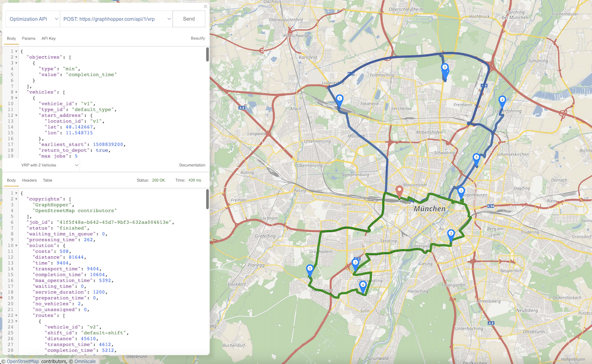
Task: Click the job_id value in response
Action: click(115, 223)
